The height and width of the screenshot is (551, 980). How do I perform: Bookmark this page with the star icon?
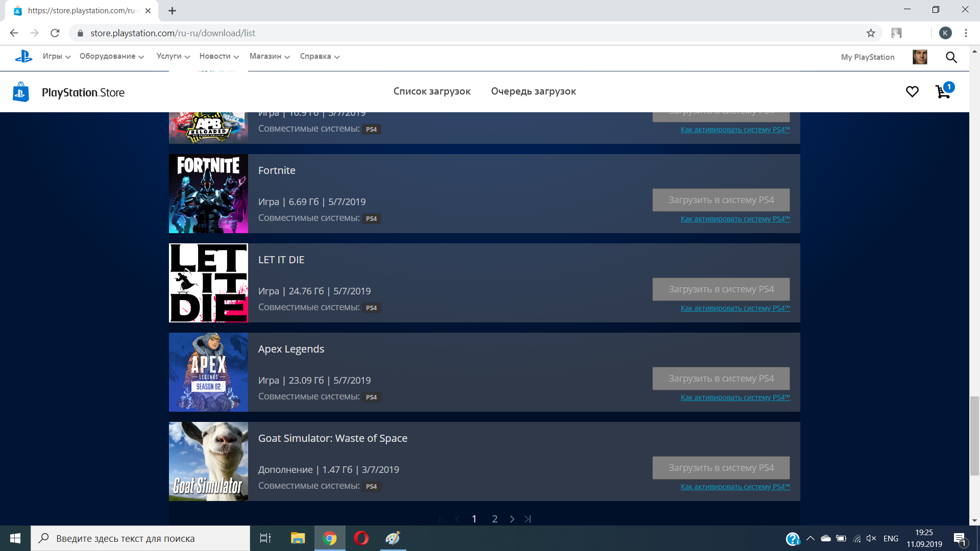(x=871, y=33)
